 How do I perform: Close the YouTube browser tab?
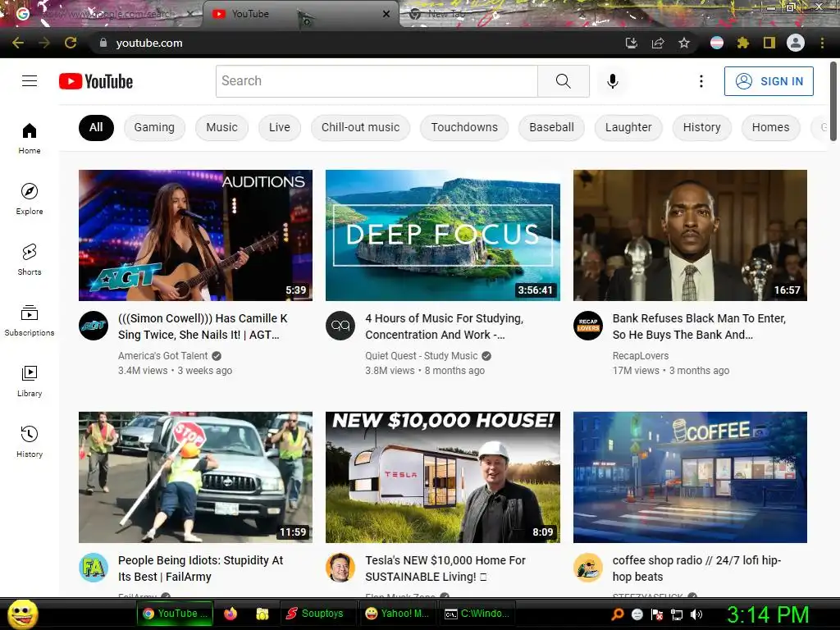click(x=386, y=14)
